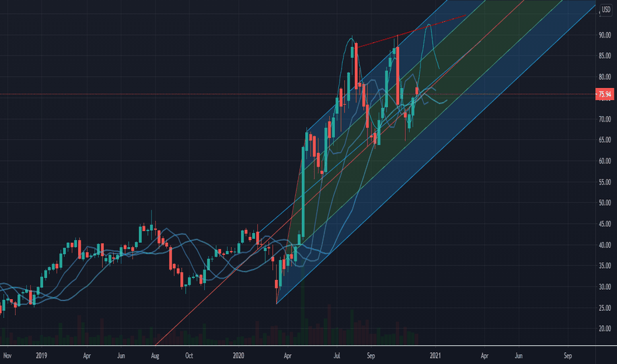Select the Jun label right after 2019's Apr
617x364 pixels.
coord(120,356)
